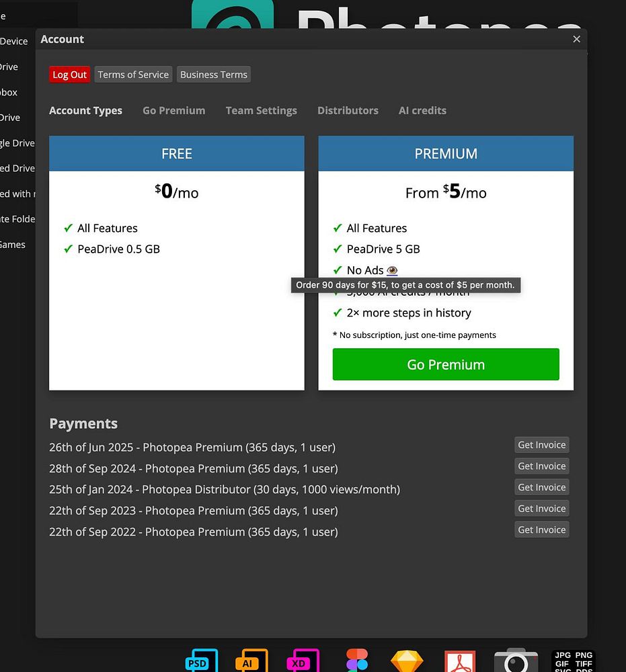Click the Photopea Distributor payment row text

(x=225, y=489)
